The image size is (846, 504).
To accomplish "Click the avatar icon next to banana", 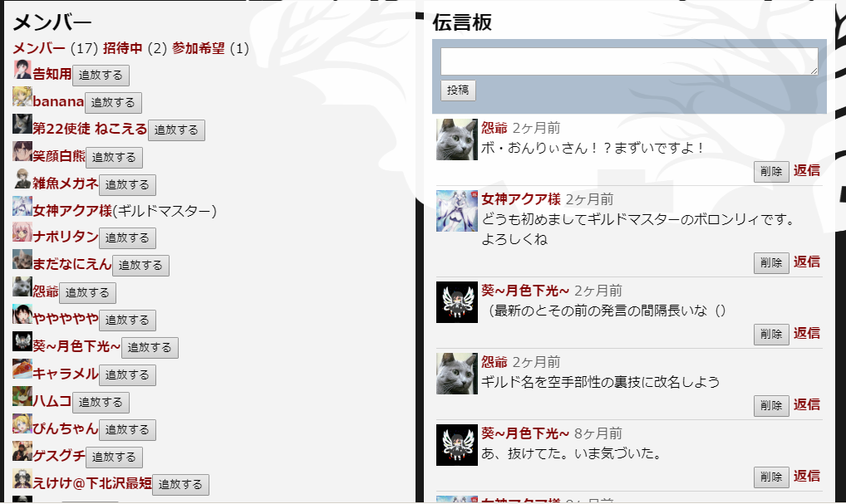I will click(22, 96).
